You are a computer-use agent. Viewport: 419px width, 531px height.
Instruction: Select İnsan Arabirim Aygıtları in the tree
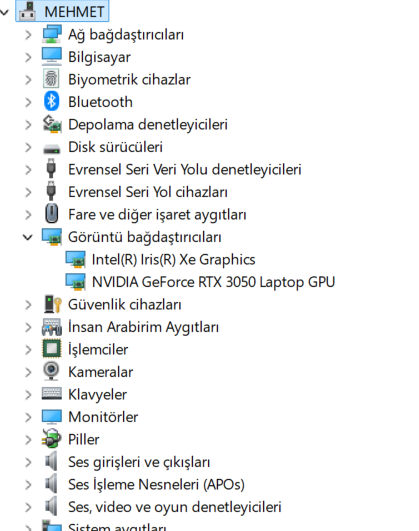point(143,327)
